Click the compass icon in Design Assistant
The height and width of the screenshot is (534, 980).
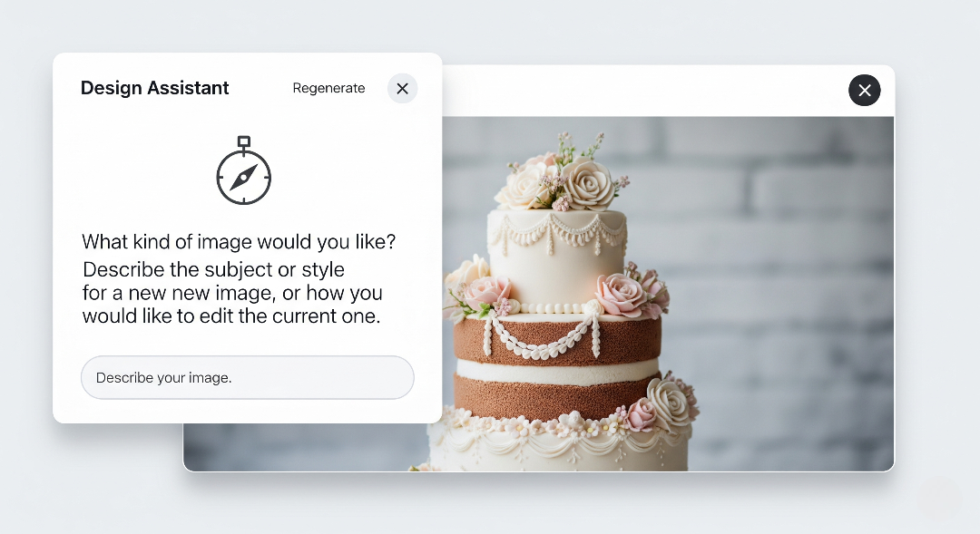pos(244,170)
